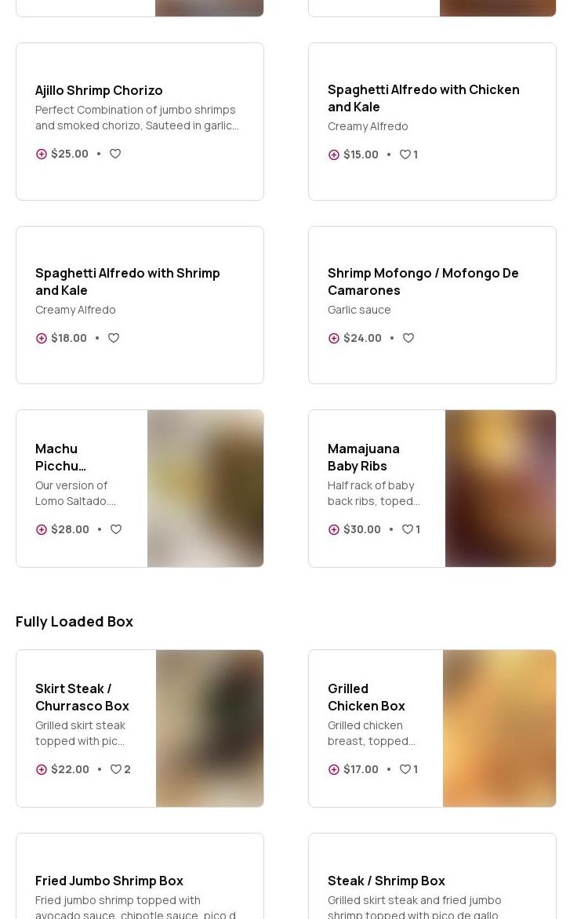Viewport: 588px width, 919px height.
Task: View Machu Picchu dish photo
Action: click(205, 489)
